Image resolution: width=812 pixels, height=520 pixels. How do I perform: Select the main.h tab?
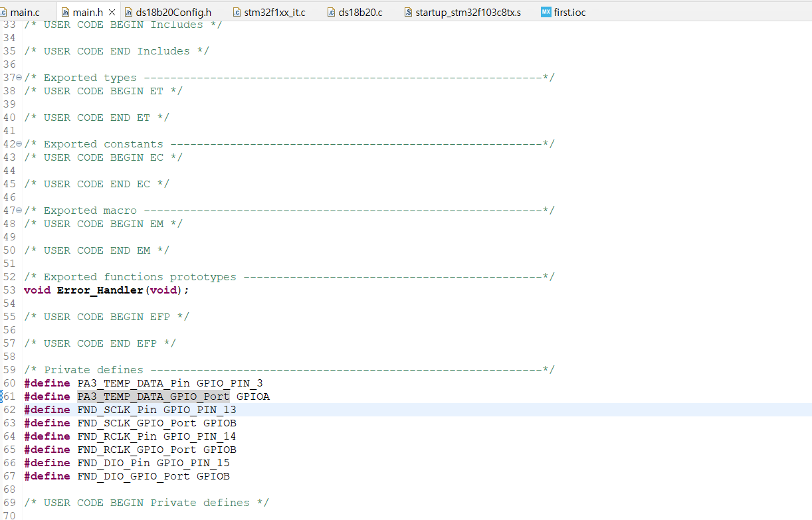(88, 12)
